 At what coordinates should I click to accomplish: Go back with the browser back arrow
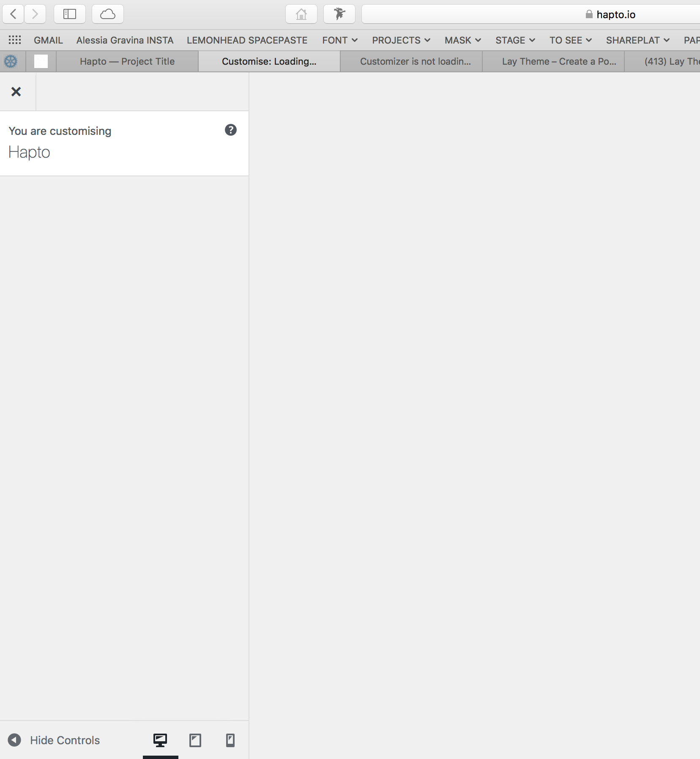[x=14, y=14]
